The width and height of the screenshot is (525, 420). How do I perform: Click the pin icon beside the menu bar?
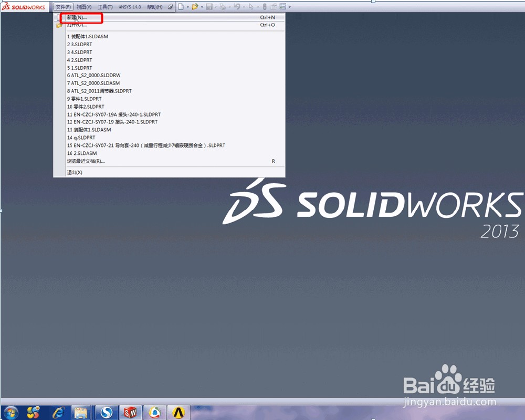pyautogui.click(x=171, y=7)
